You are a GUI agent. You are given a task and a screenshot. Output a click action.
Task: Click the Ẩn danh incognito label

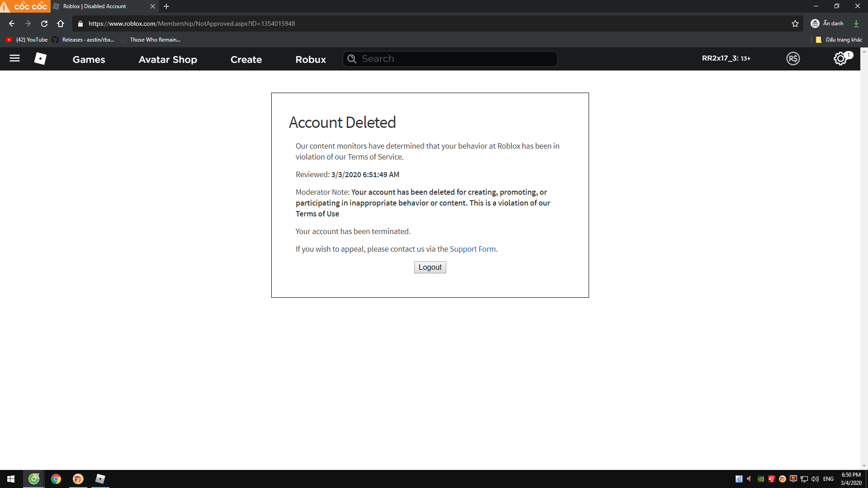click(833, 23)
